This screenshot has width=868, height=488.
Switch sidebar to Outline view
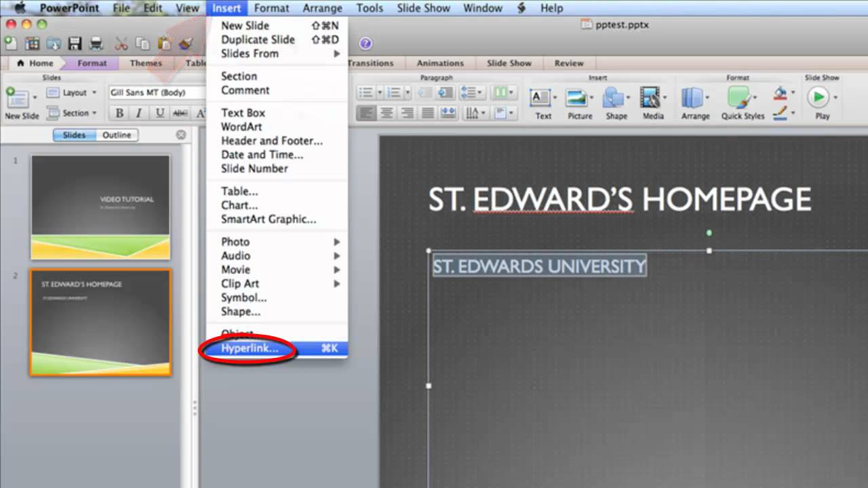[117, 135]
